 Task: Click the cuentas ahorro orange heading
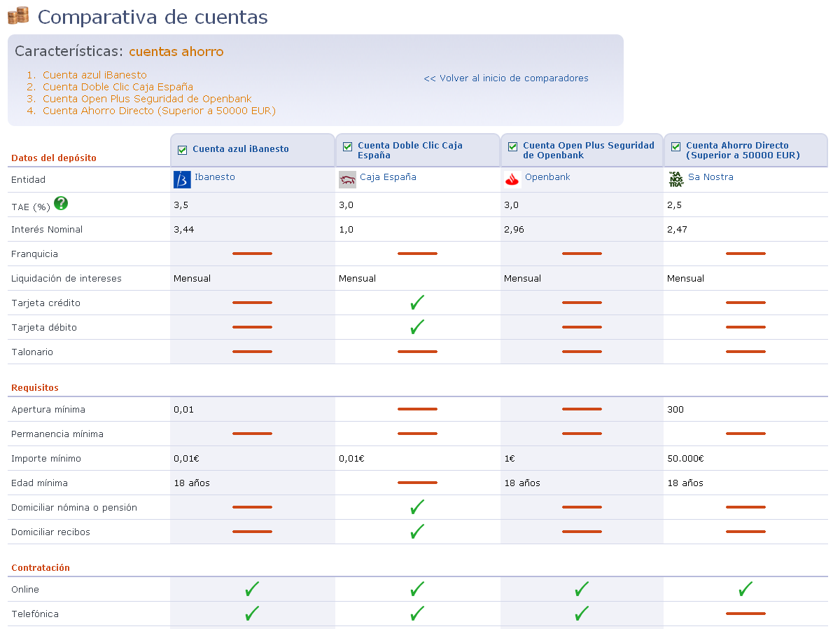point(176,52)
